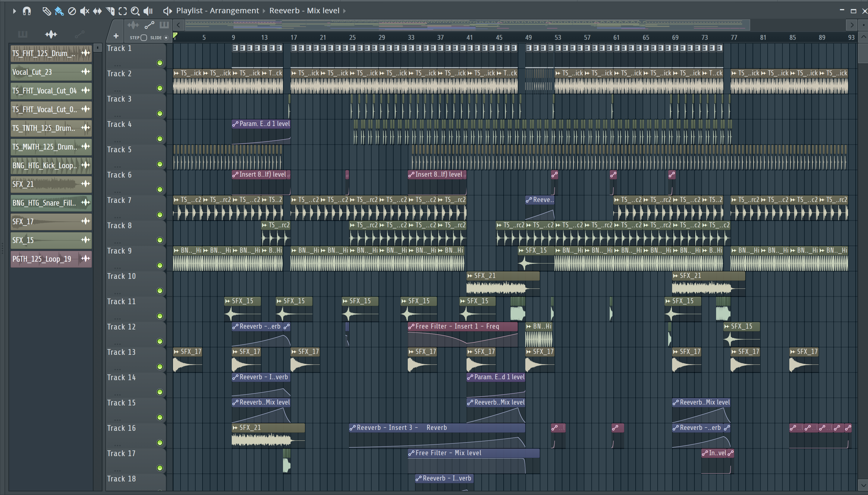Open menu of first Insert 8 level clip
868x495 pixels.
(235, 175)
